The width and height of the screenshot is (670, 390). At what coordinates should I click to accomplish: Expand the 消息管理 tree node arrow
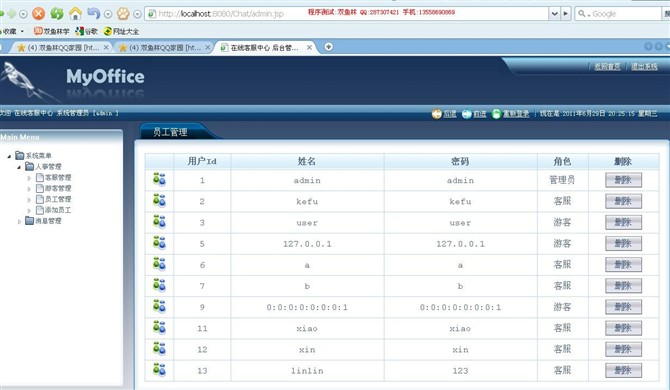click(x=19, y=221)
